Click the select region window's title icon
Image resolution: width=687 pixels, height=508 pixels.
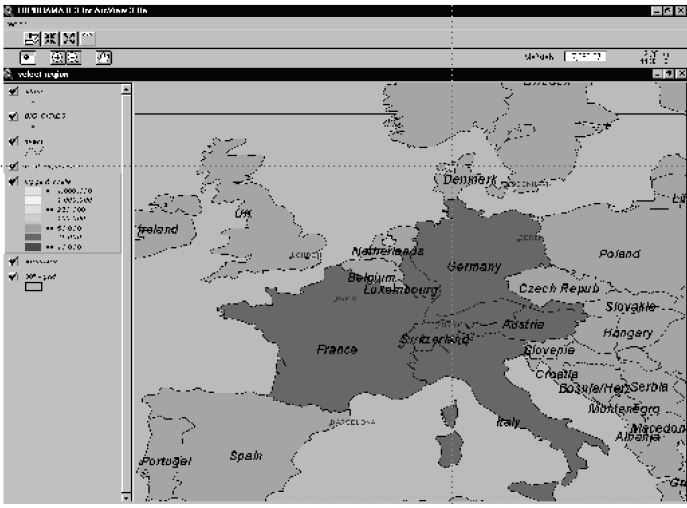click(9, 74)
